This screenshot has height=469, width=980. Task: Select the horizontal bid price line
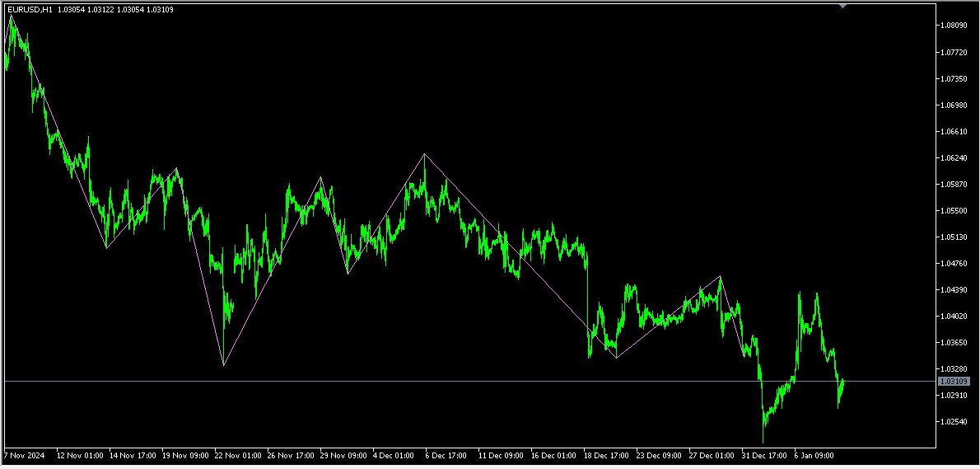pos(470,381)
